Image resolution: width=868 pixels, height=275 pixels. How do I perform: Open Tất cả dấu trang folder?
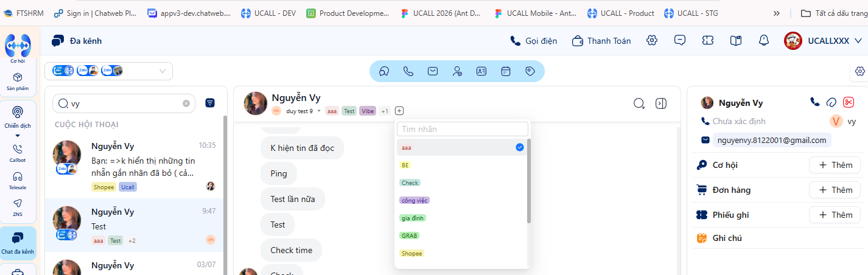point(834,13)
